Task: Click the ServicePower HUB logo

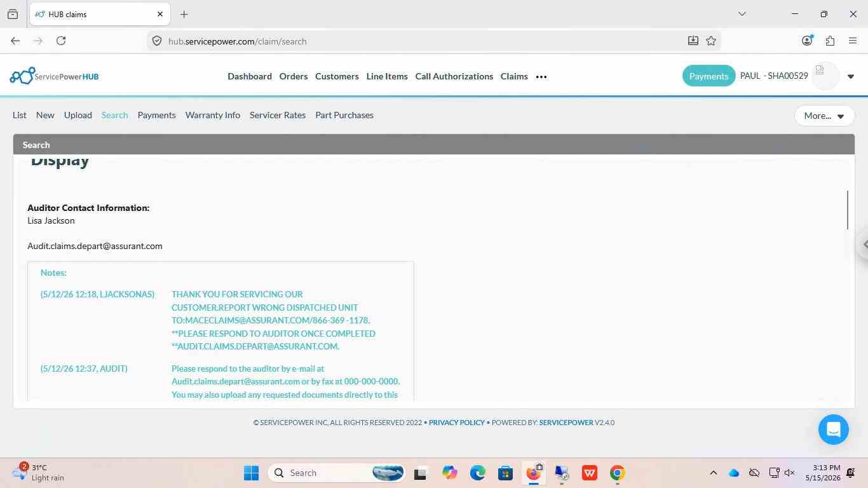Action: coord(54,76)
